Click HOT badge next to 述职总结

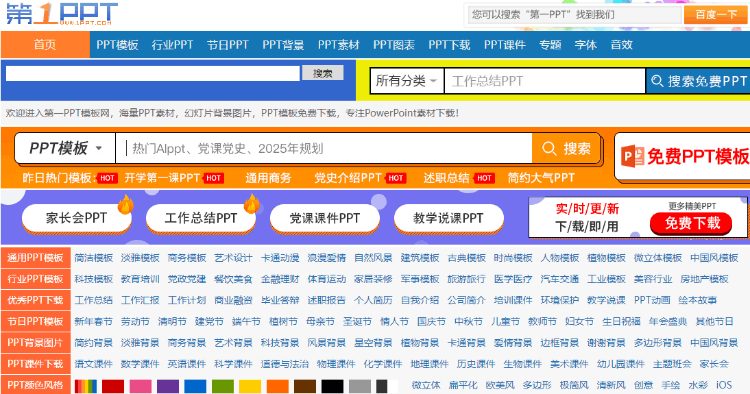point(484,178)
